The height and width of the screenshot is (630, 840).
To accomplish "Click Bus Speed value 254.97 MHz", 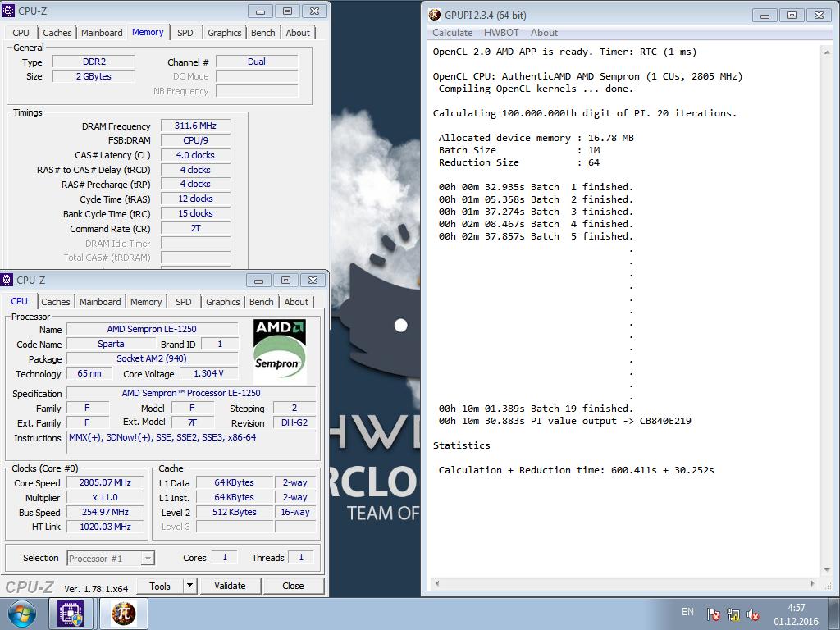I will click(106, 512).
